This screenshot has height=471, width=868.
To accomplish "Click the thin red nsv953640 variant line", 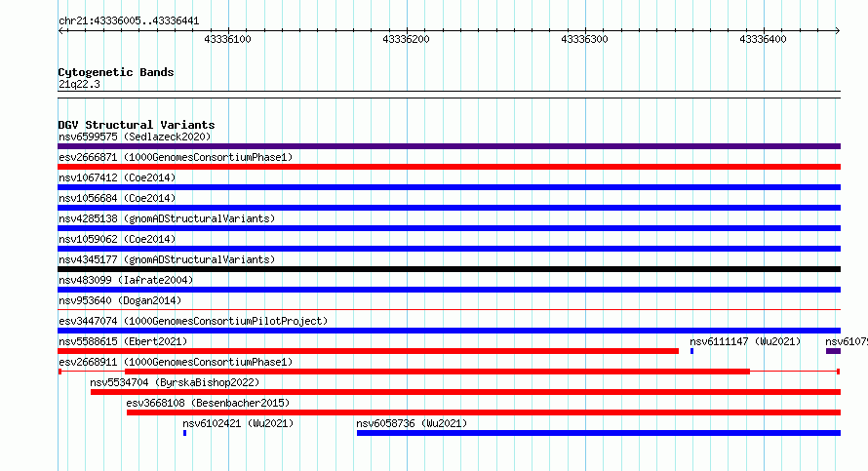I will pos(449,310).
